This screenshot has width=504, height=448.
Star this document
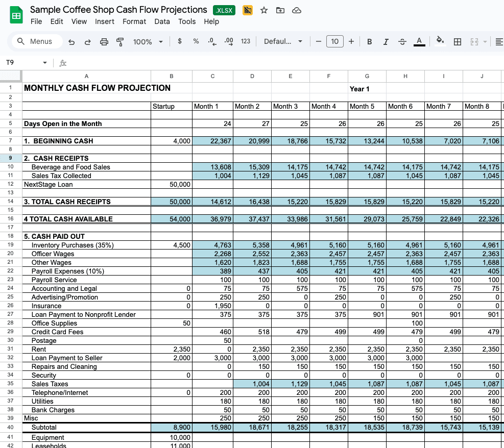pyautogui.click(x=264, y=10)
